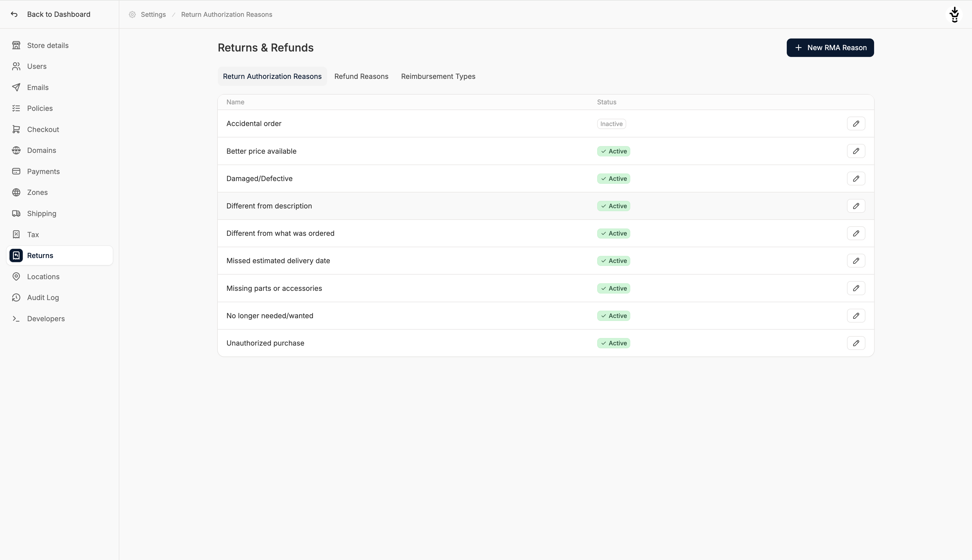972x560 pixels.
Task: Click the user avatar icon
Action: pyautogui.click(x=954, y=15)
